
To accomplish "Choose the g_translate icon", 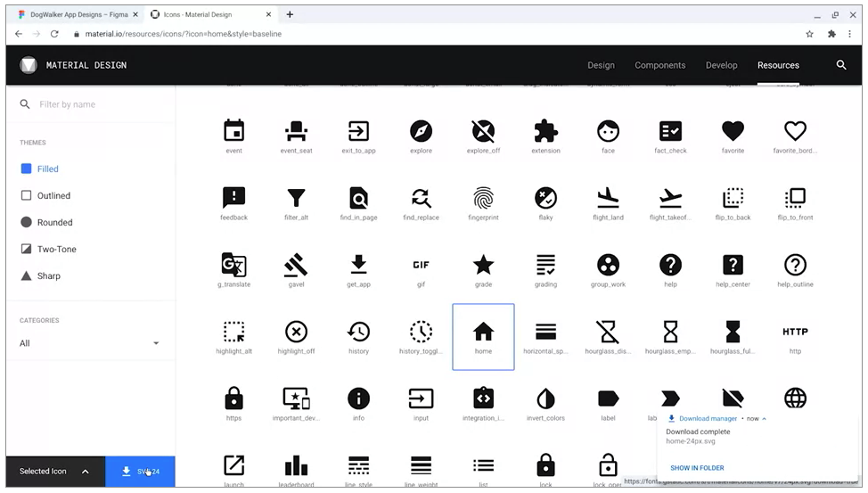I will coord(233,266).
